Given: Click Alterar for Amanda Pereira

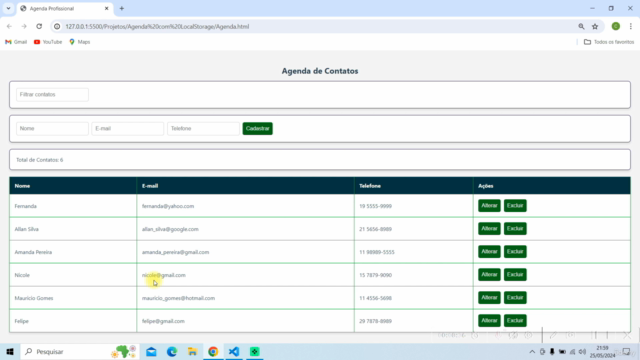Looking at the screenshot, I should pos(489,252).
